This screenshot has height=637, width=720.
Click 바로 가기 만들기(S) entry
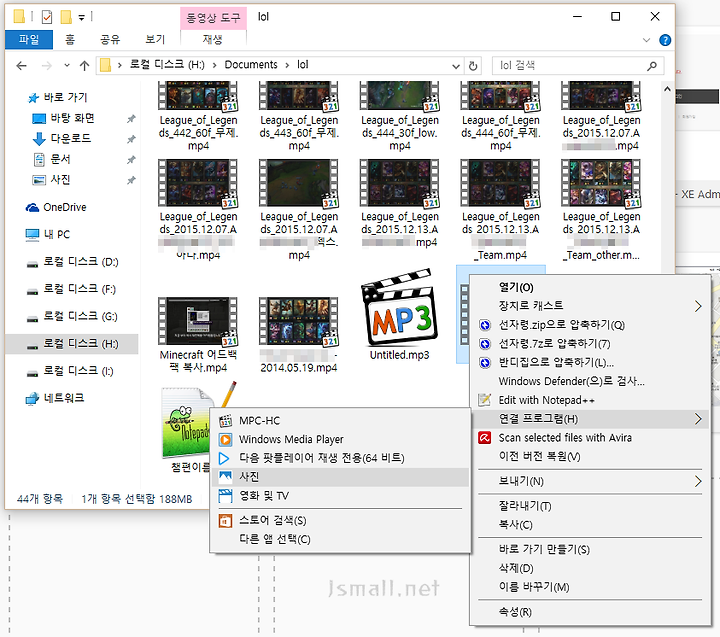pyautogui.click(x=590, y=549)
